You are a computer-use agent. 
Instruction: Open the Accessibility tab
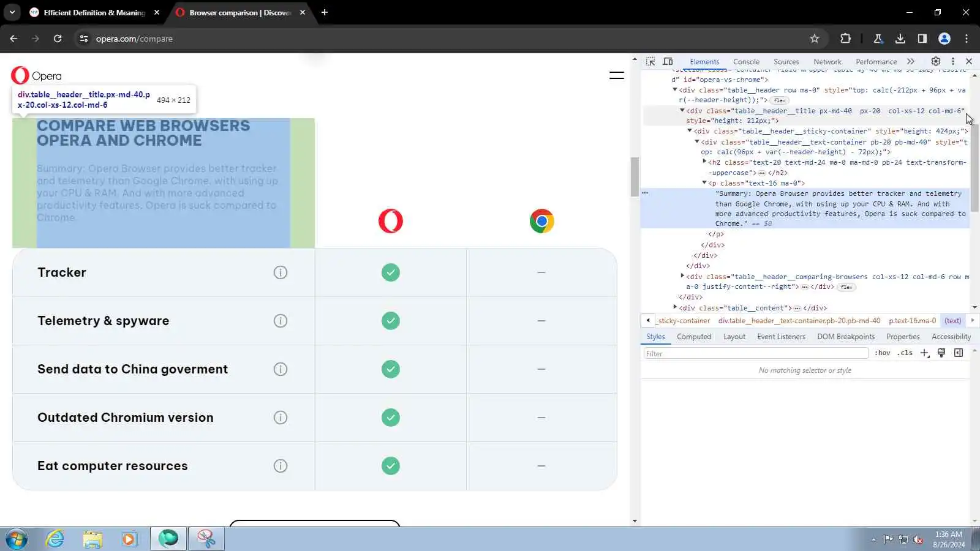[x=951, y=337]
